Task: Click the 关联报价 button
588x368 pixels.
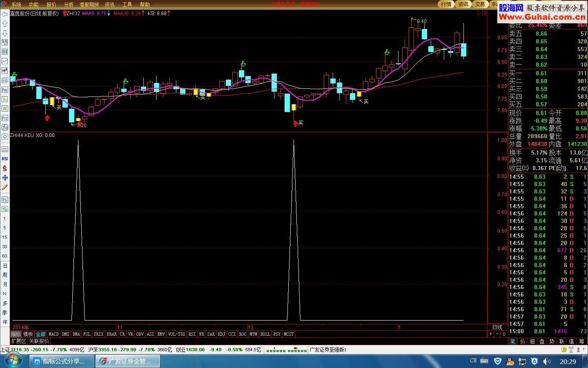Action: tap(39, 341)
